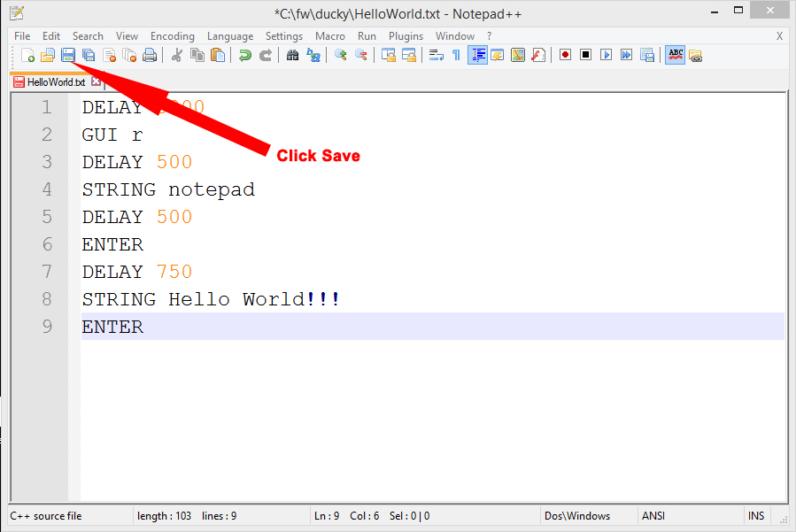Click the 'GUI r' text on line 2
The image size is (796, 532).
tap(112, 135)
